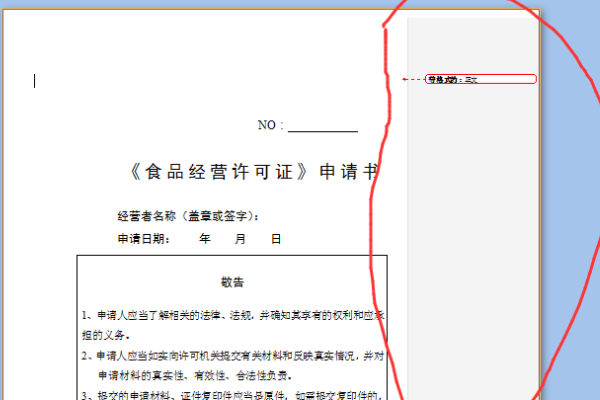Viewport: 600px width, 400px height.
Task: Click the title 《食品经营许可证》申请书
Action: (x=254, y=171)
